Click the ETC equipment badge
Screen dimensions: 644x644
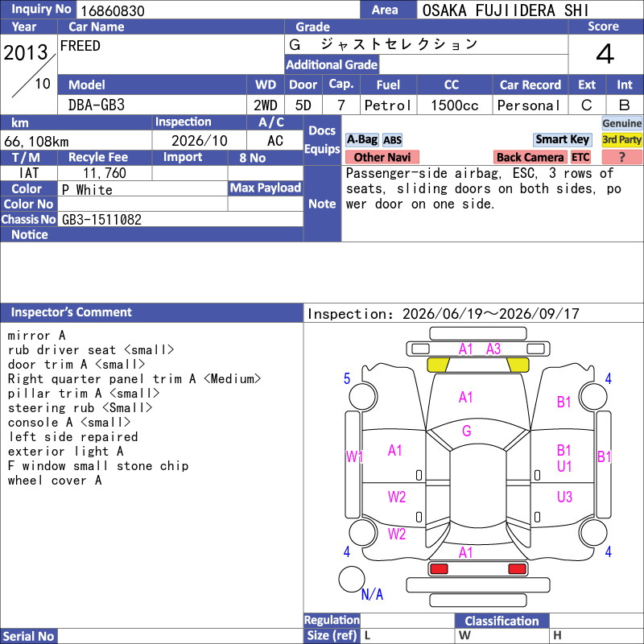point(580,157)
